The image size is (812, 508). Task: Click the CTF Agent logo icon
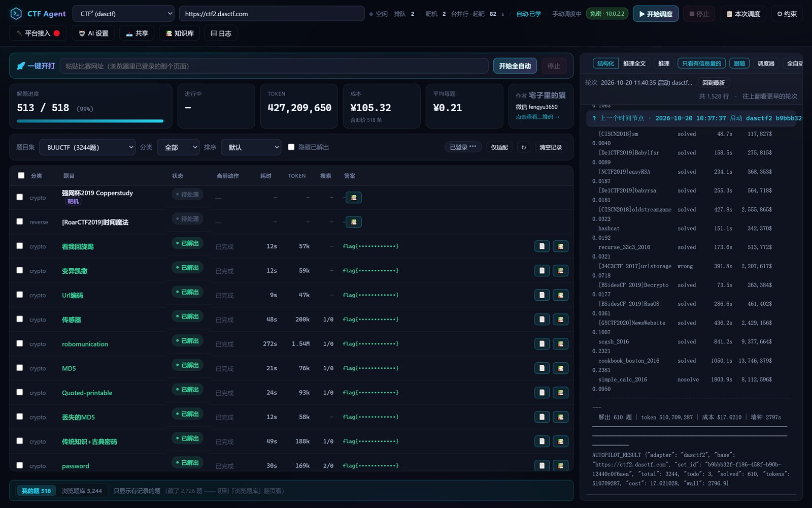click(x=16, y=14)
